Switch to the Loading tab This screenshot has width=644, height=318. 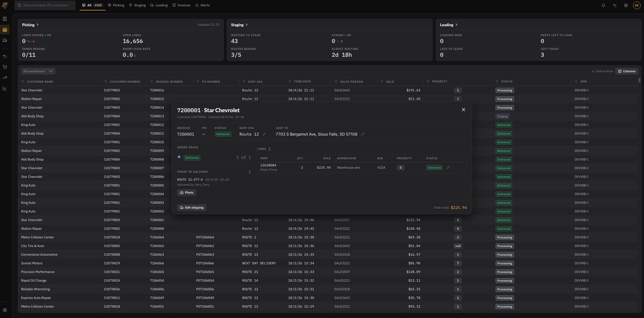click(x=159, y=5)
